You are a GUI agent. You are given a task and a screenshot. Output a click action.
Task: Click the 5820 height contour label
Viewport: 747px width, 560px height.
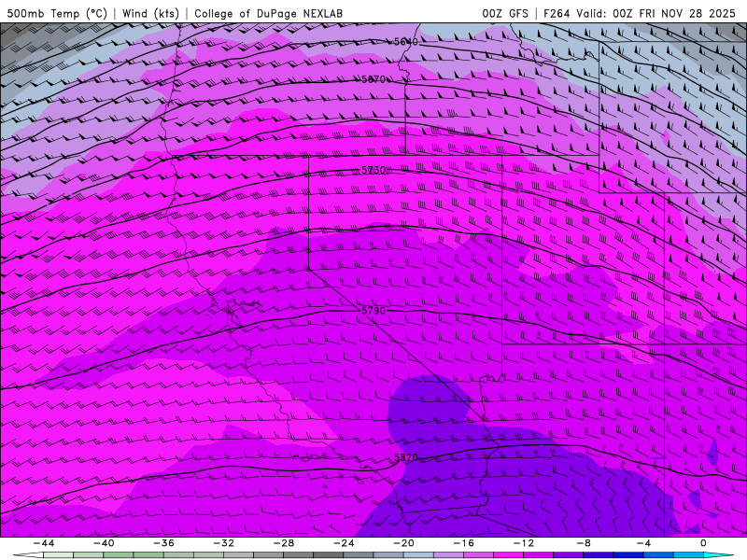406,457
